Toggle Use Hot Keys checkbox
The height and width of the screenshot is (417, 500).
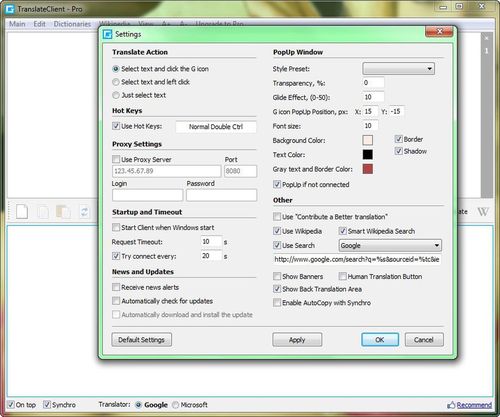point(116,126)
